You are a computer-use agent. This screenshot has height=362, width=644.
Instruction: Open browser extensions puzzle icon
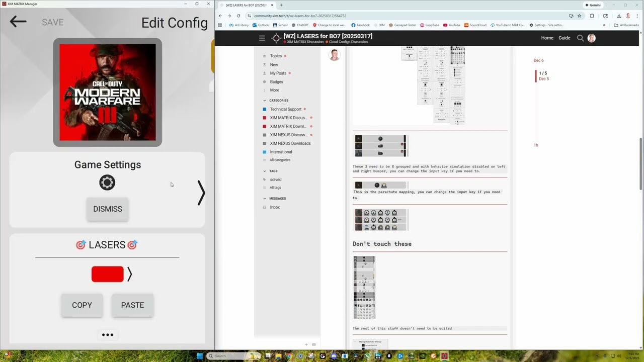592,16
